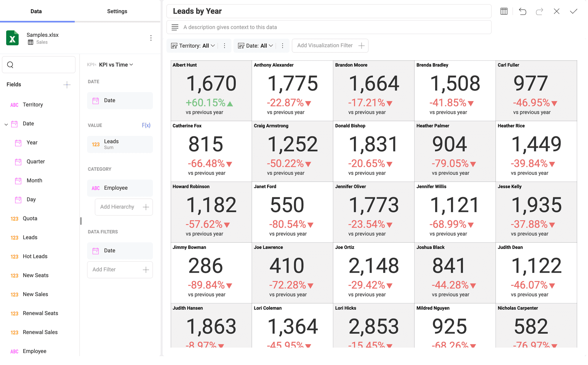Click the plus icon in Add Hierarchy
This screenshot has width=588, height=365.
[146, 207]
